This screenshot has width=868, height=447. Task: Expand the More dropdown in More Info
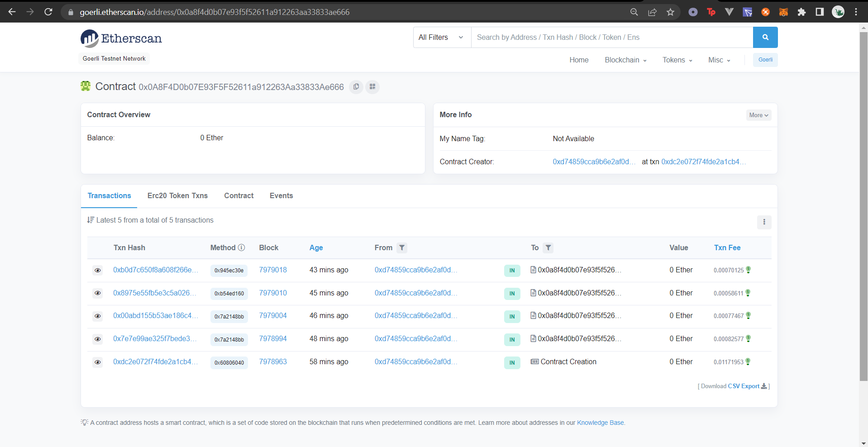(758, 115)
